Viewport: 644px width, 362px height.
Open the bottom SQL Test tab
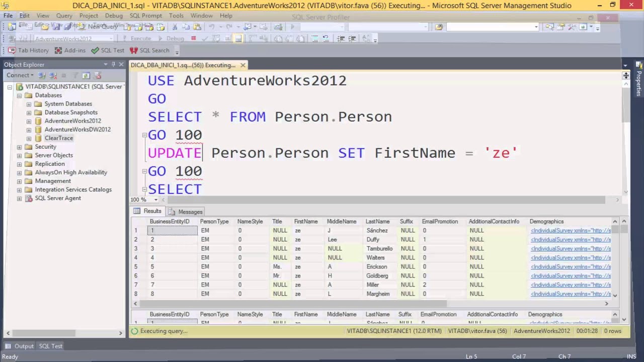tap(51, 346)
